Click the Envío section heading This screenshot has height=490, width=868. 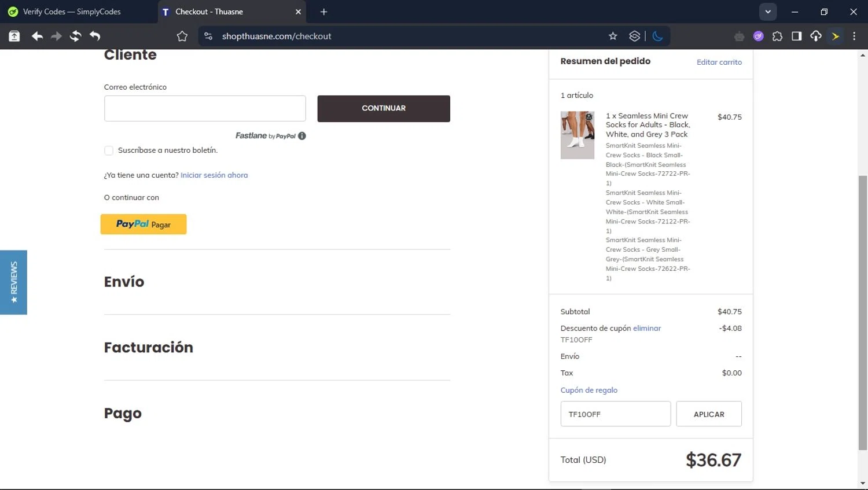[124, 282]
